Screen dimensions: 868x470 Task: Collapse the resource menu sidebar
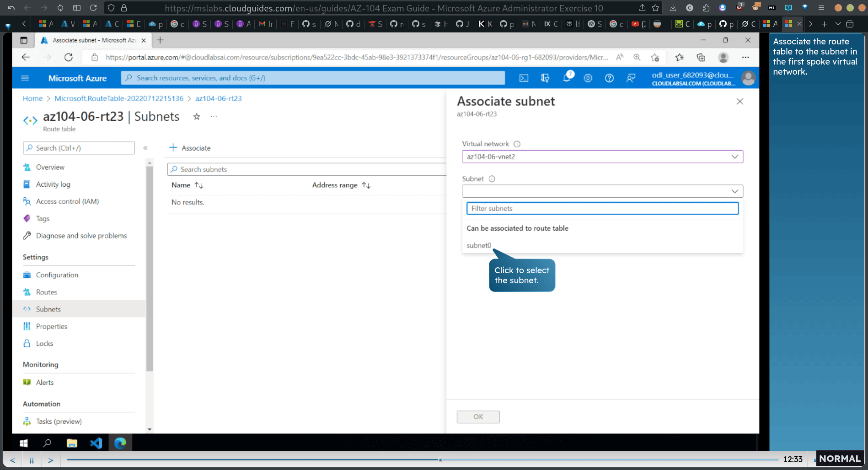tap(145, 148)
